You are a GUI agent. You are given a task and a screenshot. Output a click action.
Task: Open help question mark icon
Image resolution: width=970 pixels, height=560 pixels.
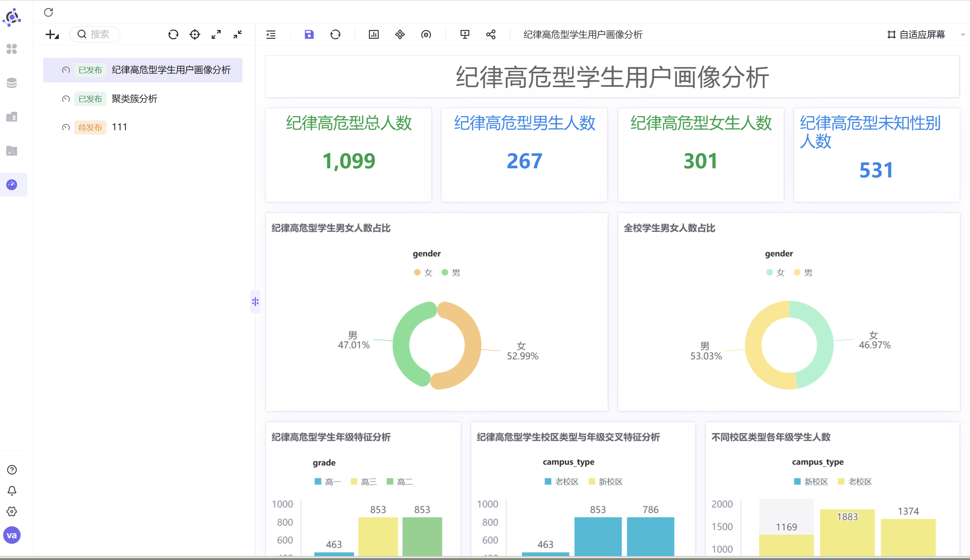(12, 470)
